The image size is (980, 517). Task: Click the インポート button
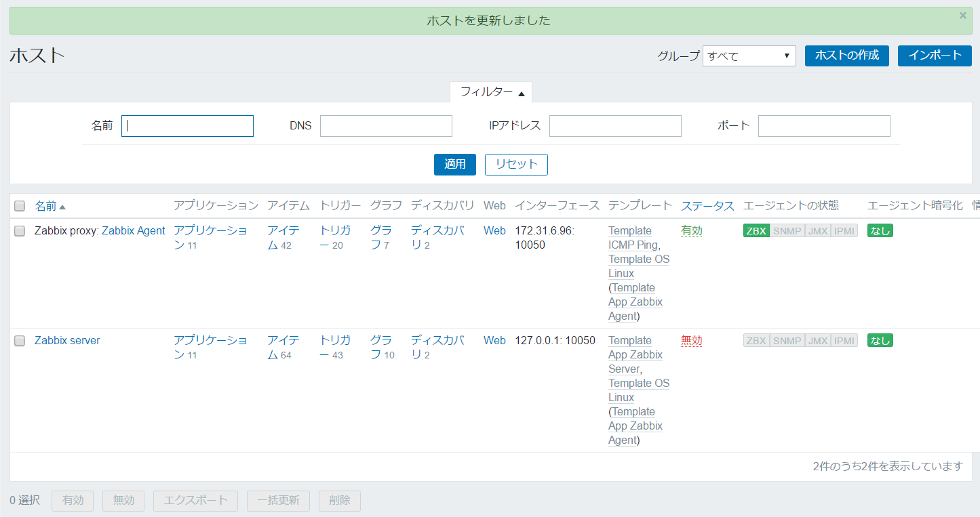pyautogui.click(x=935, y=56)
